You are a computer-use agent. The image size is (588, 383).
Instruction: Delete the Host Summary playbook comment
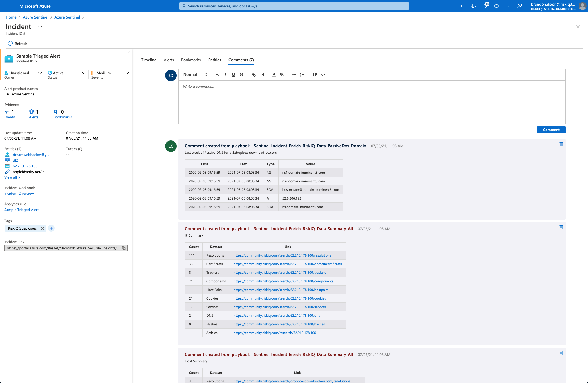pos(561,353)
